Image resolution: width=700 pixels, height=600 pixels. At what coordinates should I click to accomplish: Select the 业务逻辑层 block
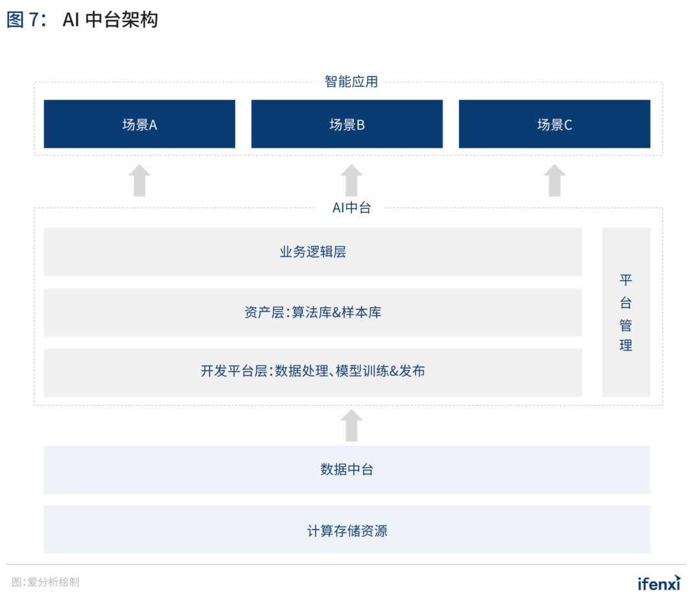[313, 252]
